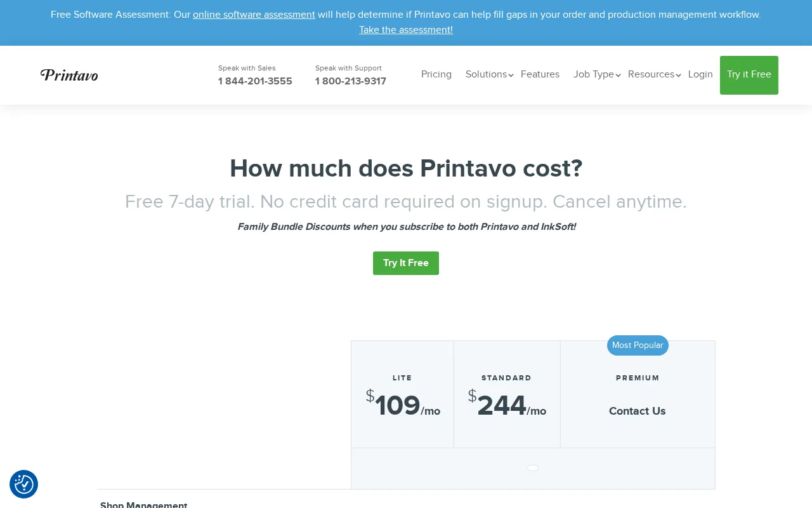Expand the Solutions dropdown menu
Image resolution: width=812 pixels, height=508 pixels.
(489, 74)
